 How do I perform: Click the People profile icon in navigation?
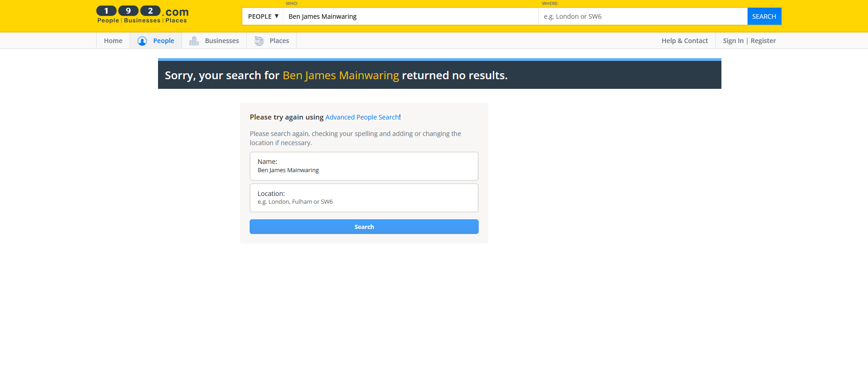[142, 41]
